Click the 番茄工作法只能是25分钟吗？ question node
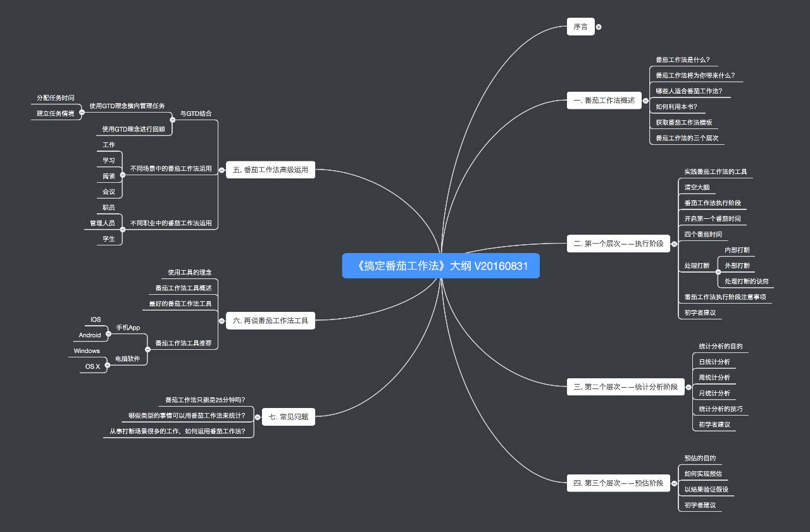Screen dimensions: 810x532 (205, 400)
